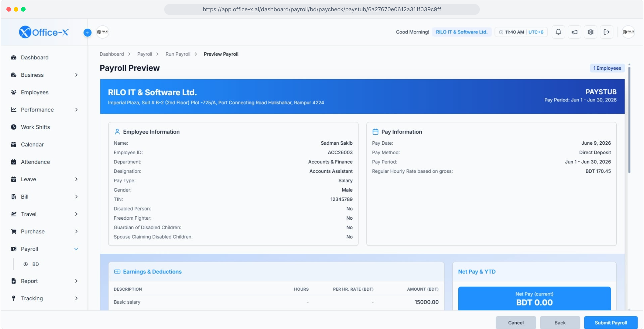Submit Payroll button
644x329 pixels.
(610, 323)
